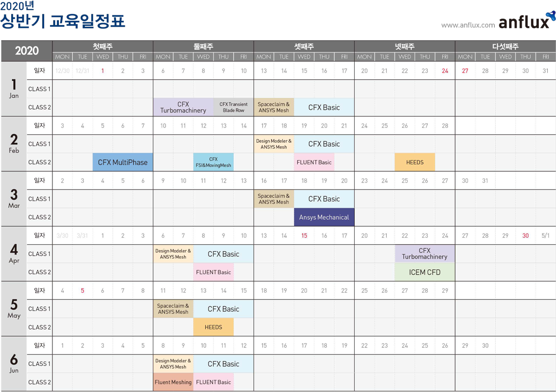
Task: Select the 둘째주 week header
Action: point(204,46)
